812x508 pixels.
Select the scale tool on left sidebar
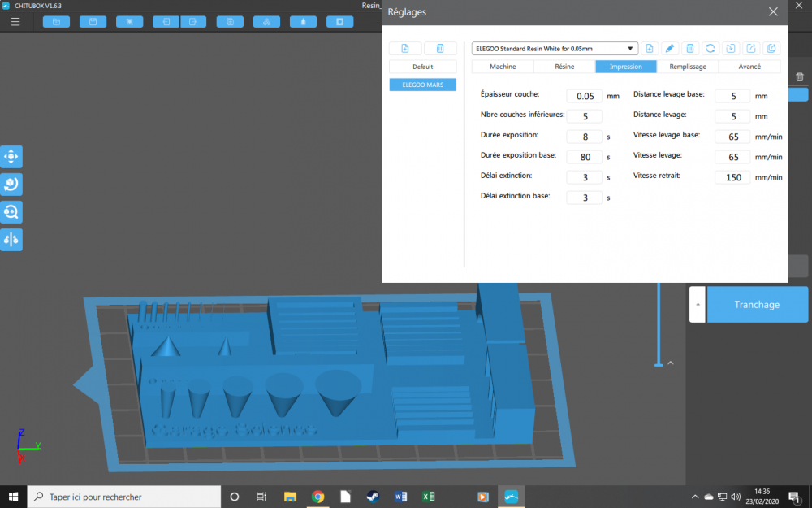(11, 212)
